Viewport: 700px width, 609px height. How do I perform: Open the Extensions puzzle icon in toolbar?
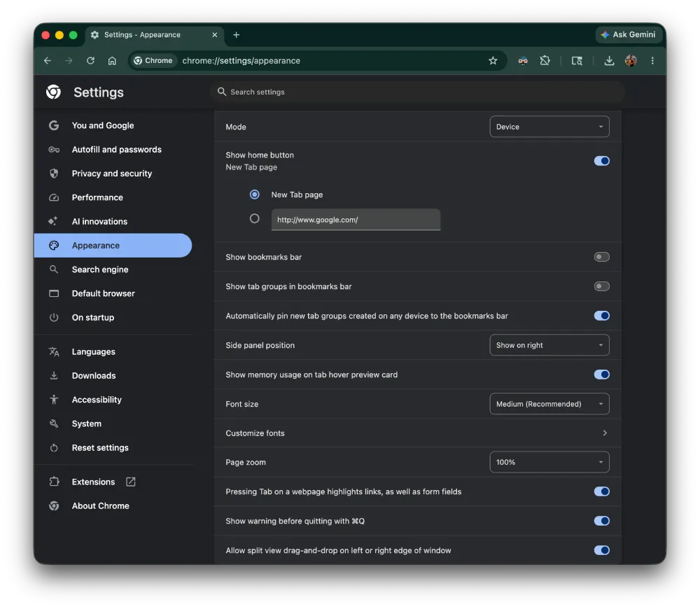[545, 61]
